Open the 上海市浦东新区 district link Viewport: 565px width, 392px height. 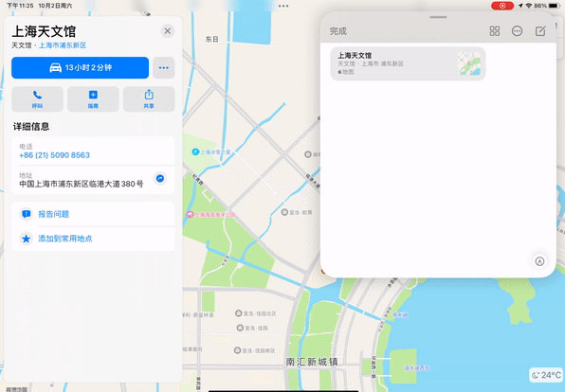tap(63, 45)
